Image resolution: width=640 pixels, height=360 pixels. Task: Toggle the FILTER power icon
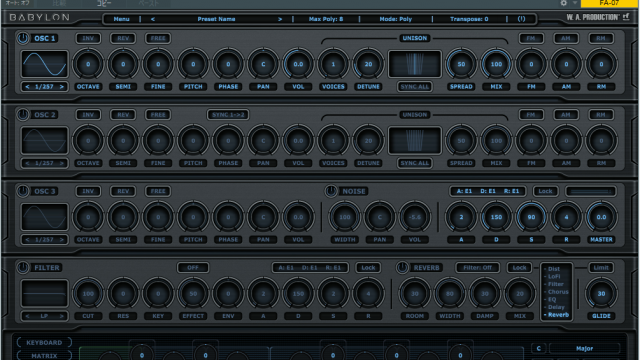(x=23, y=268)
